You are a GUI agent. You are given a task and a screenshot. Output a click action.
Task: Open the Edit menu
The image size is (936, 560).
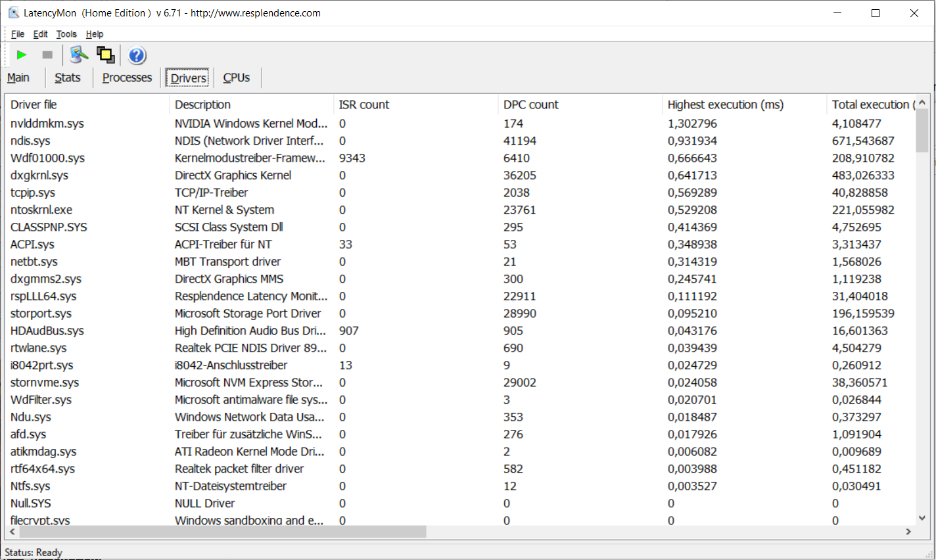(41, 34)
